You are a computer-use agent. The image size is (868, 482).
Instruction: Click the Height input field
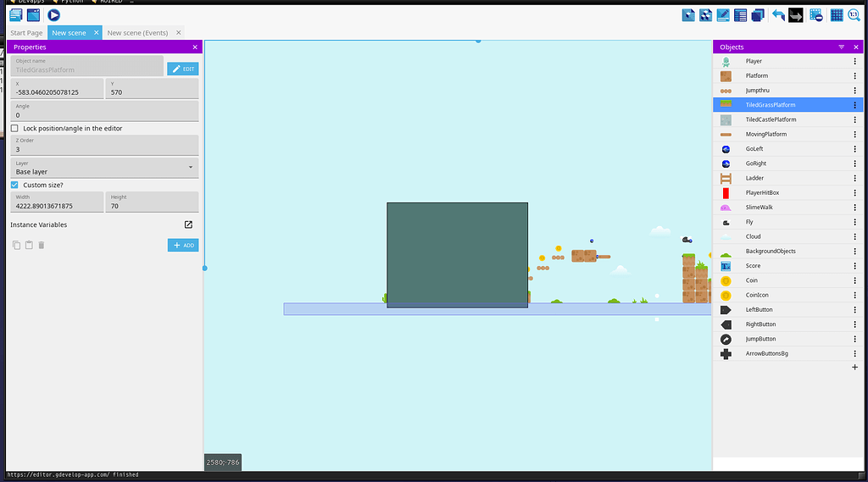[x=153, y=202]
